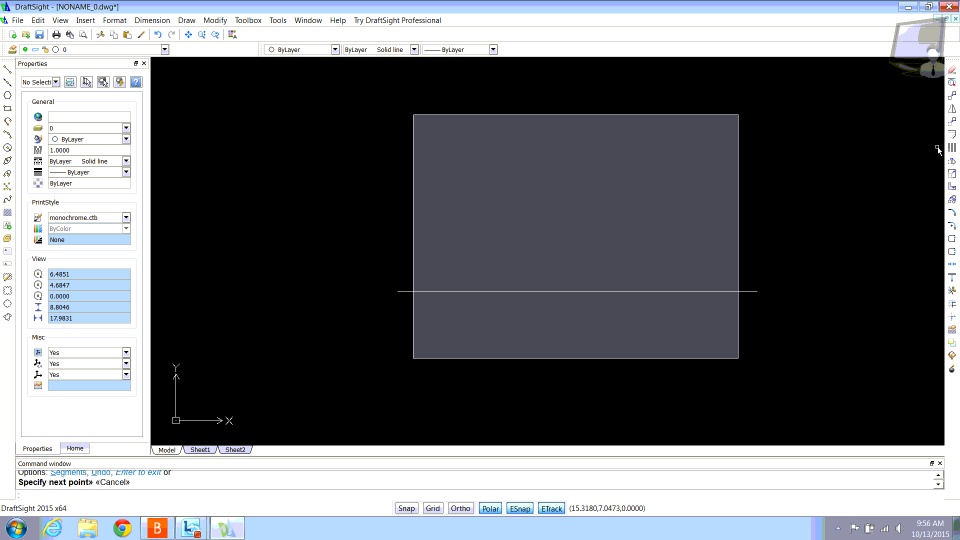This screenshot has height=540, width=960.
Task: Toggle ESnap status button
Action: pyautogui.click(x=520, y=508)
